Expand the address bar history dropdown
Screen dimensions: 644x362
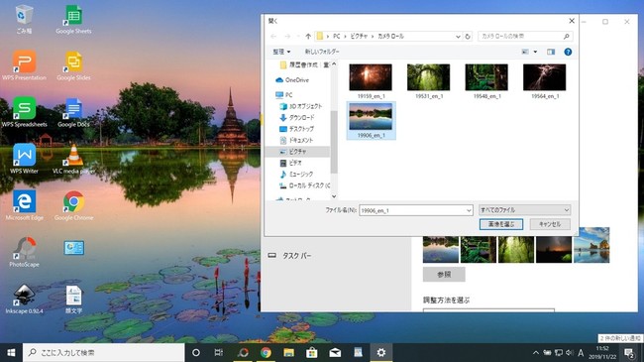[458, 37]
